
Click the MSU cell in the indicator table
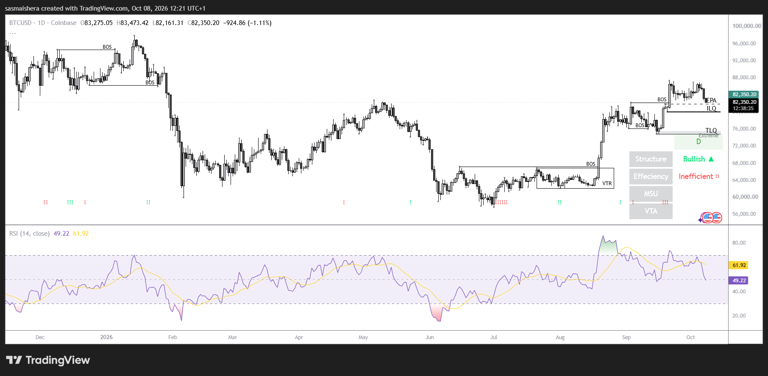pos(650,194)
